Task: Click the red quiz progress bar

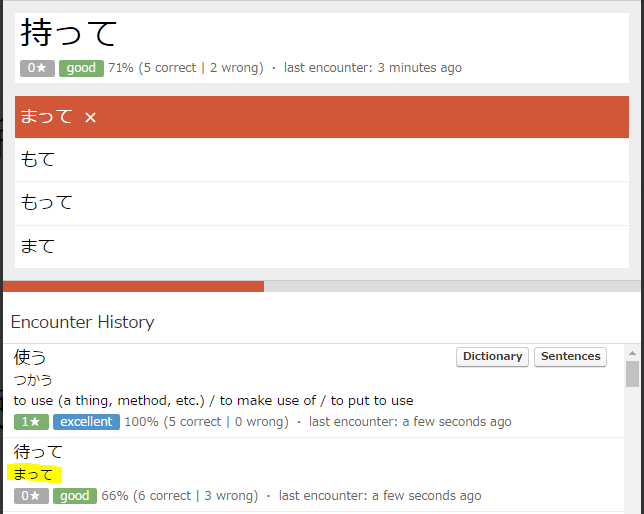Action: (x=133, y=286)
